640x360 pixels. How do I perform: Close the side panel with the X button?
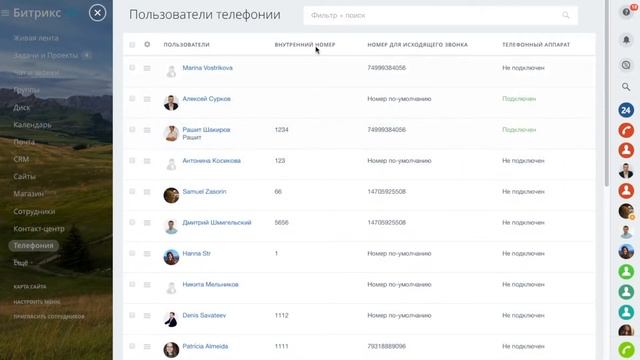[97, 13]
